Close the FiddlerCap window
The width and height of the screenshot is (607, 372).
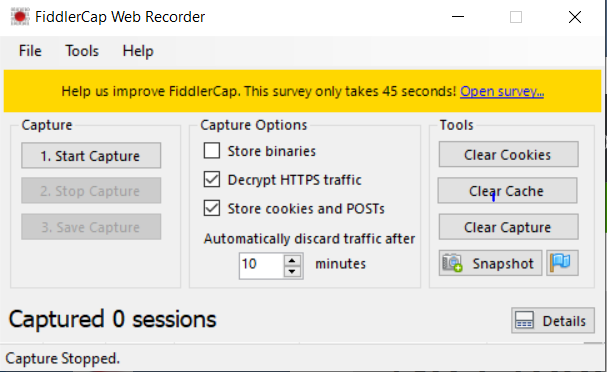575,17
